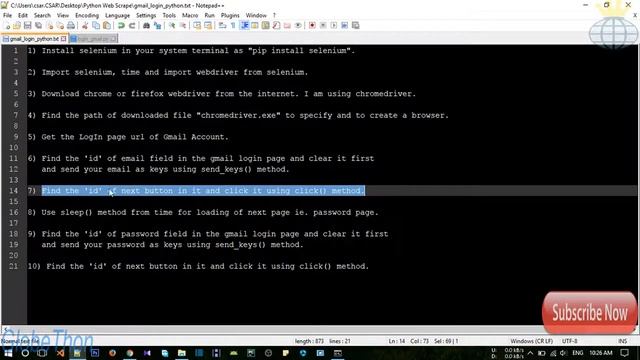The image size is (640, 360).
Task: Open the Run menu
Action: point(209,15)
